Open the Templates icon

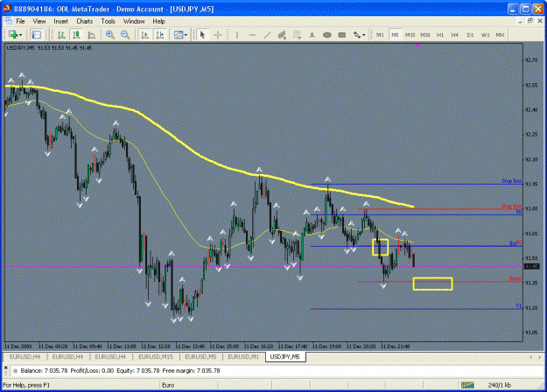coord(179,34)
